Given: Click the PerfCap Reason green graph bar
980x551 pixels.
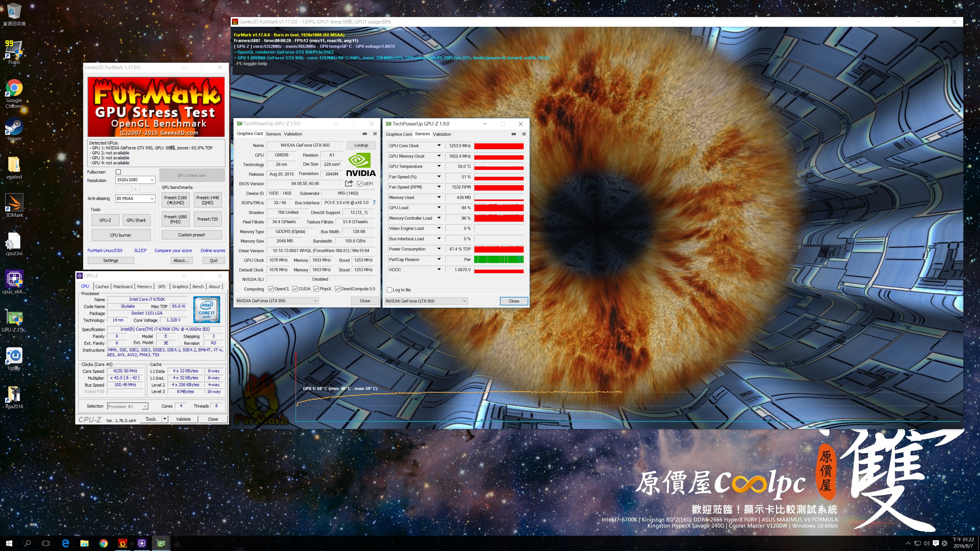Looking at the screenshot, I should [499, 259].
